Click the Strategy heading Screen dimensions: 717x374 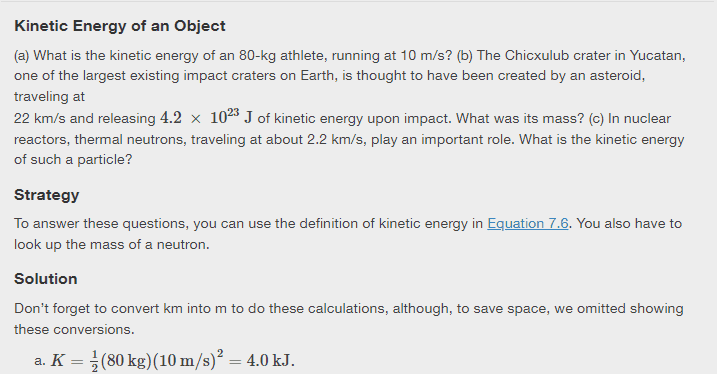[x=47, y=195]
